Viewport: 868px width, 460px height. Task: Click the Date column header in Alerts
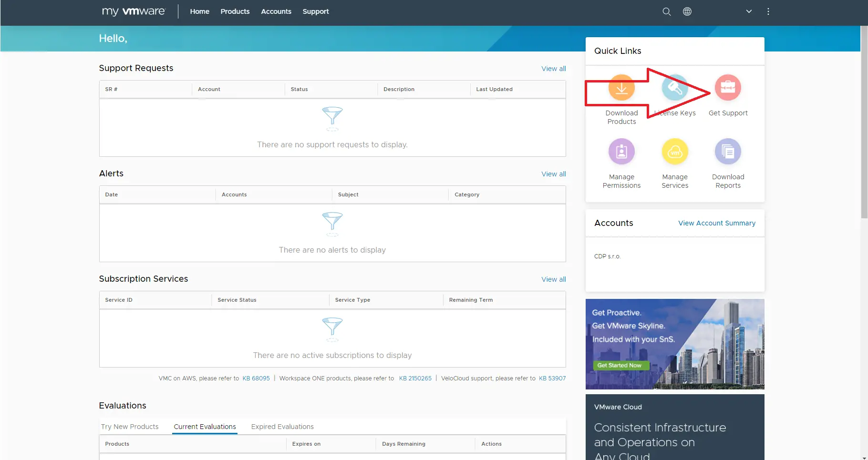[x=157, y=194]
